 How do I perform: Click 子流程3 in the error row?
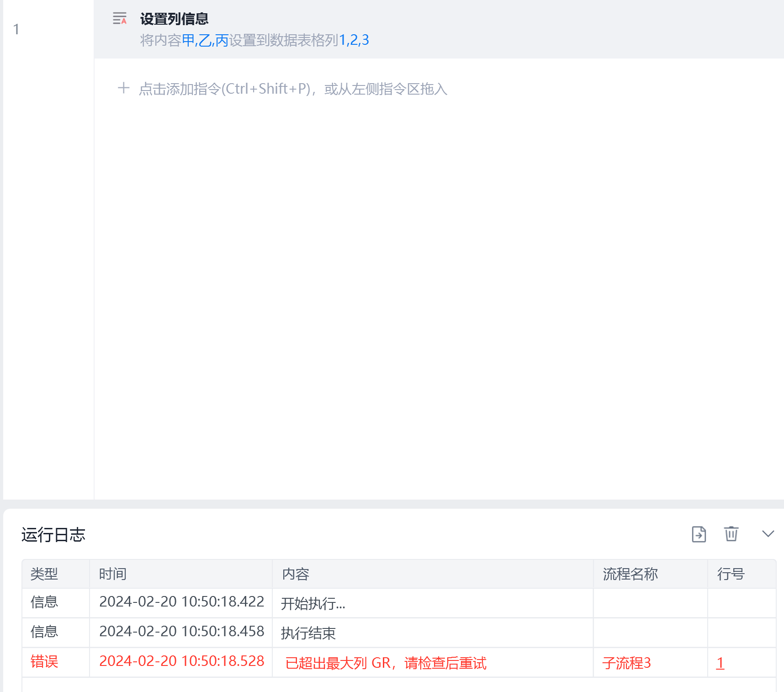(626, 663)
